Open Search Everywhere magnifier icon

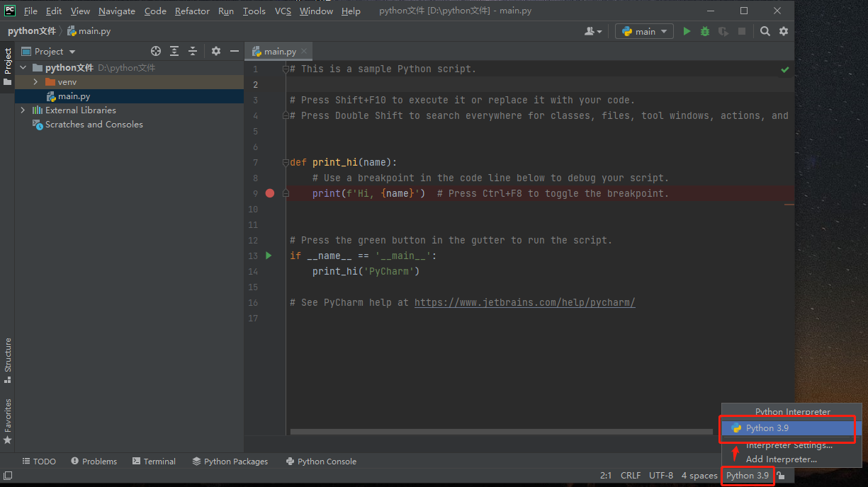765,31
